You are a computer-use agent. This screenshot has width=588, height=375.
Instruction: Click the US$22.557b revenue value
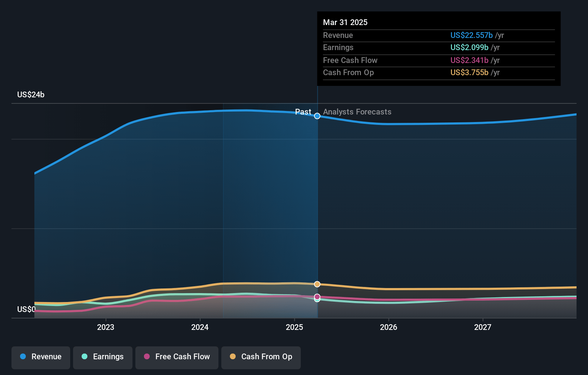click(472, 35)
